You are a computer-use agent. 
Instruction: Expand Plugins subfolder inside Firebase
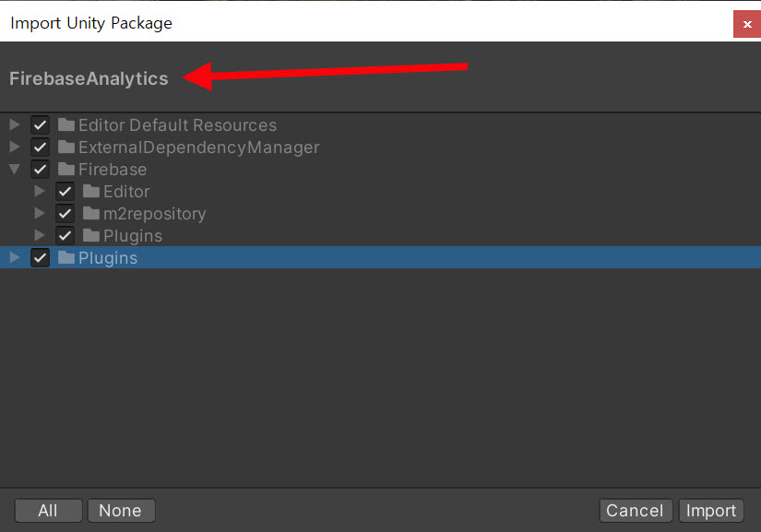40,235
